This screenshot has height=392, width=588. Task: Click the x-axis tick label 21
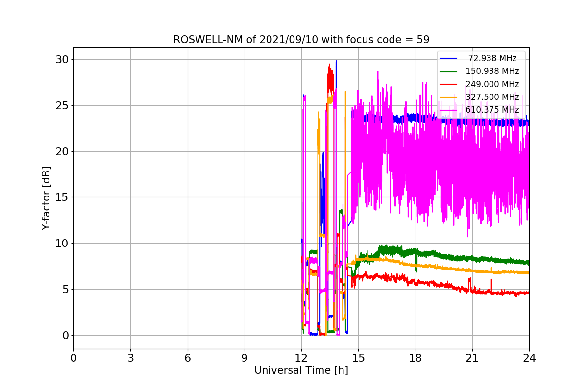(x=472, y=358)
